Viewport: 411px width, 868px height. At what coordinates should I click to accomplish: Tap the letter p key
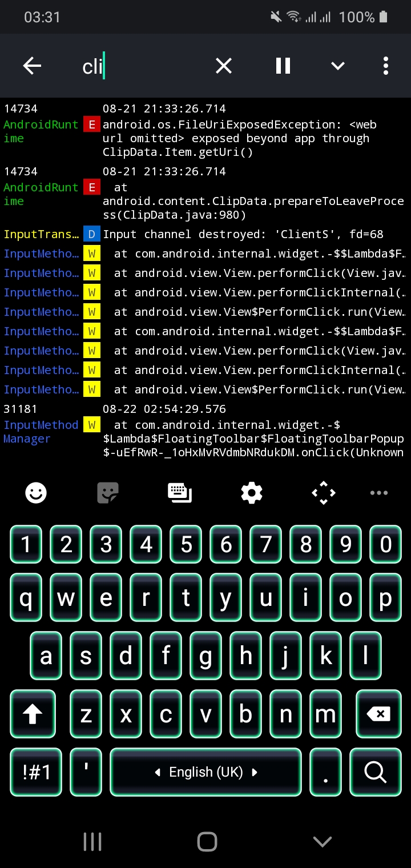pyautogui.click(x=386, y=597)
